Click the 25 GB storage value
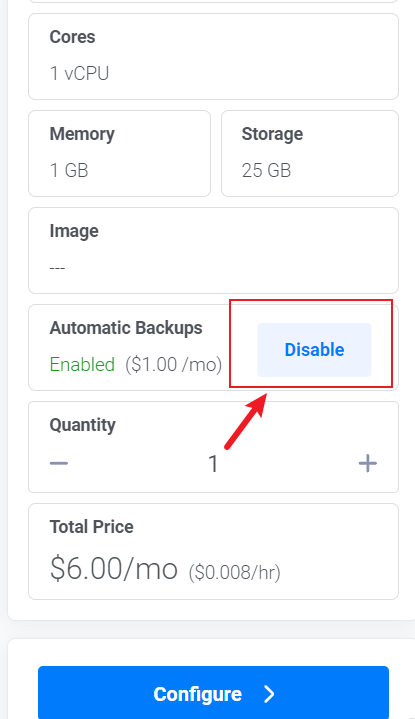This screenshot has width=415, height=719. 266,171
